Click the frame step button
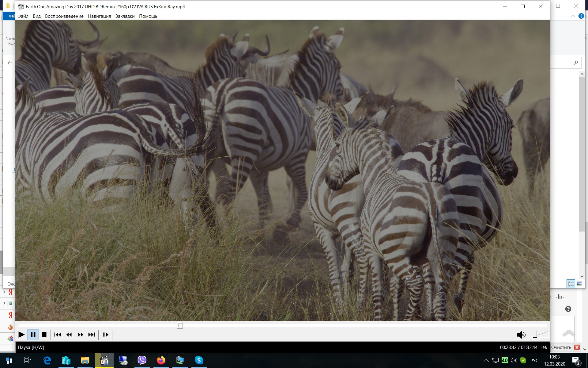The height and width of the screenshot is (368, 588). 106,335
